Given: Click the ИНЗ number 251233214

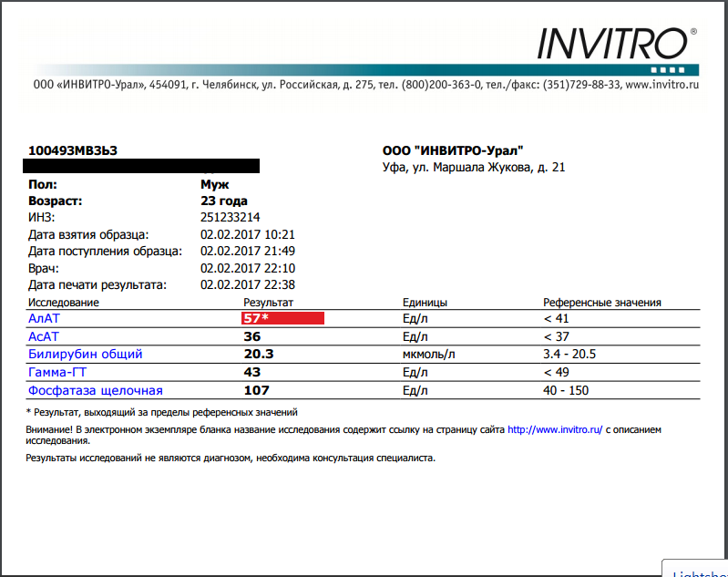Looking at the screenshot, I should click(230, 218).
